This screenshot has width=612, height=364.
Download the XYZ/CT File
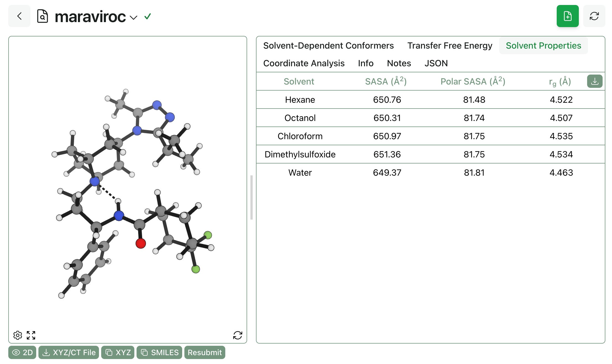click(69, 352)
